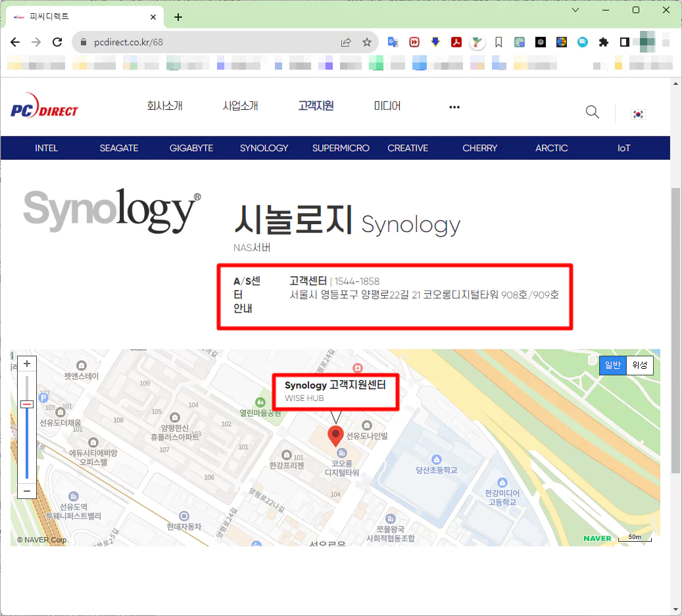This screenshot has width=682, height=616.
Task: Click the 코오롱 디지털타워 map label
Action: click(342, 468)
